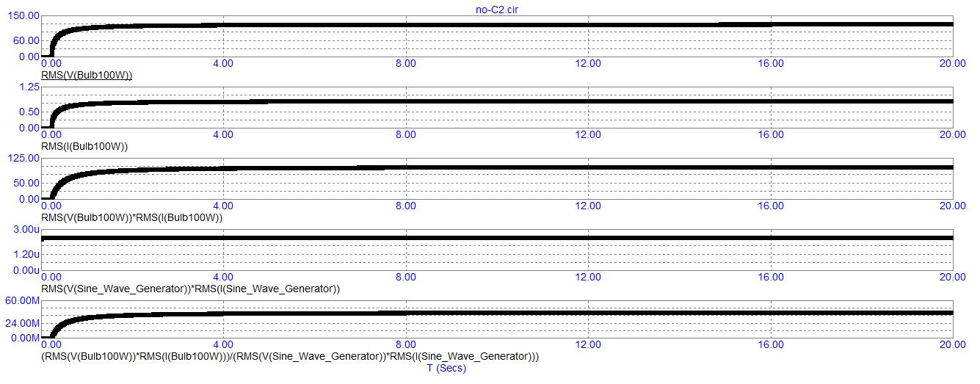
Task: Select the bulb power product label under third plot
Action: click(131, 217)
